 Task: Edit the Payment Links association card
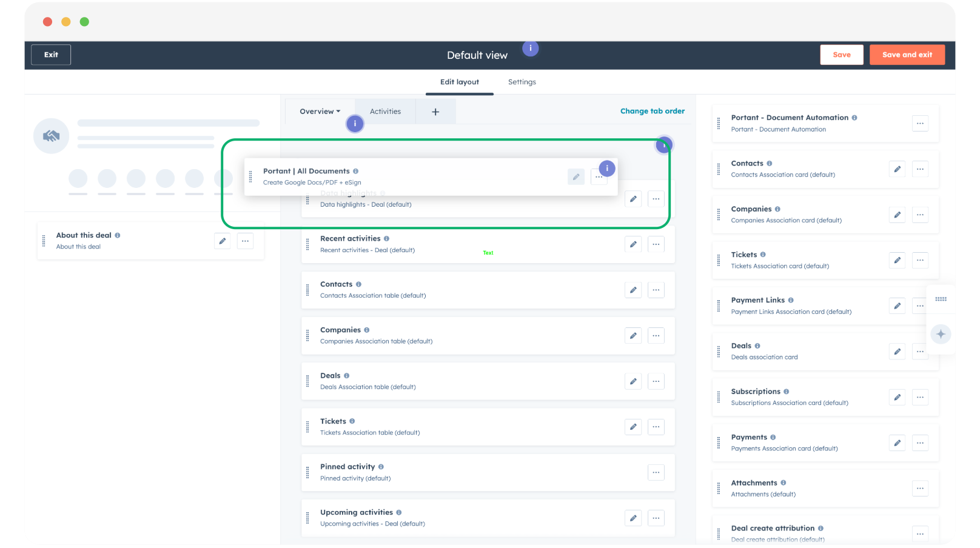897,306
